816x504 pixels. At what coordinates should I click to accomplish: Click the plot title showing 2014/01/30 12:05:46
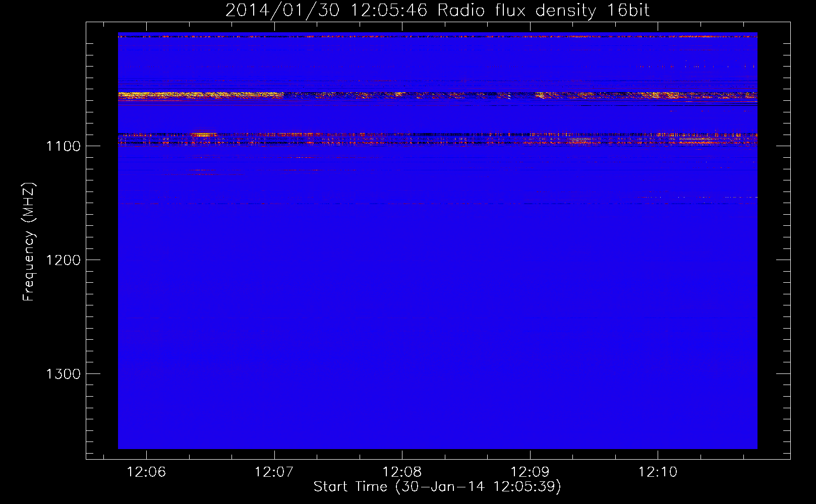click(x=437, y=11)
